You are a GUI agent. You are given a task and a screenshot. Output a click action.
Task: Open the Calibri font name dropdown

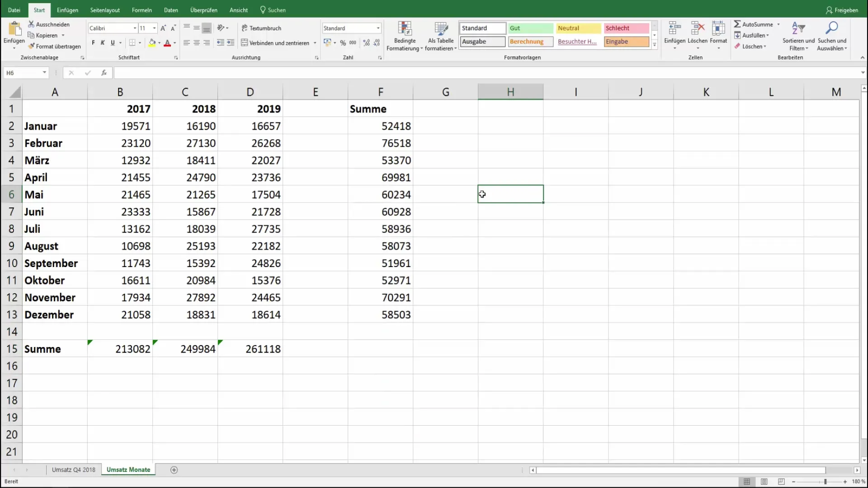[x=135, y=28]
